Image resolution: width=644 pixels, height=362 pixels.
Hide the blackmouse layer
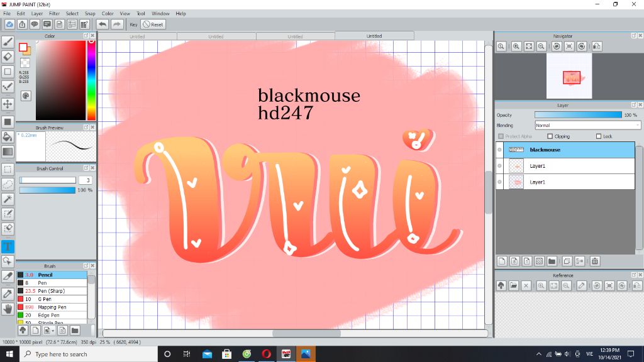[499, 150]
